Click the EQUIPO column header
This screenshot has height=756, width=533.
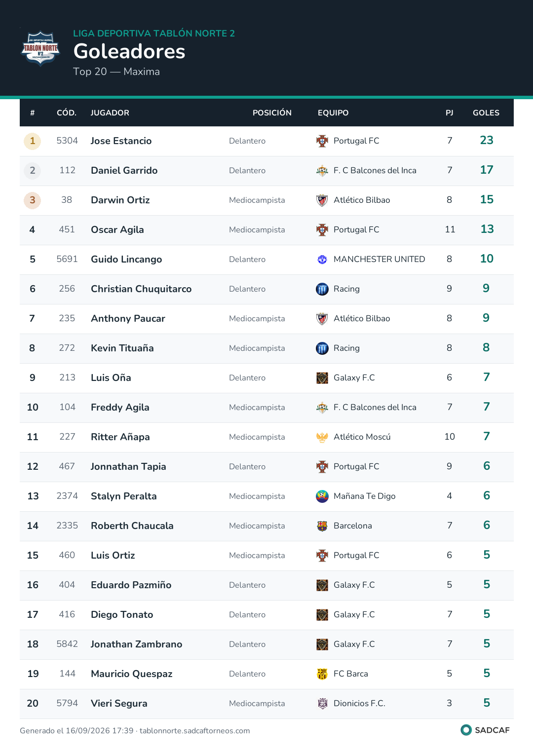(x=333, y=113)
